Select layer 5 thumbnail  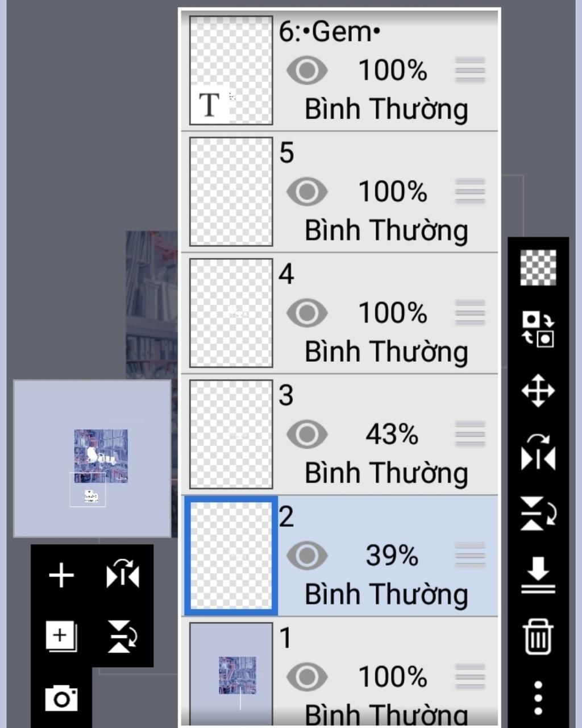[x=231, y=192]
